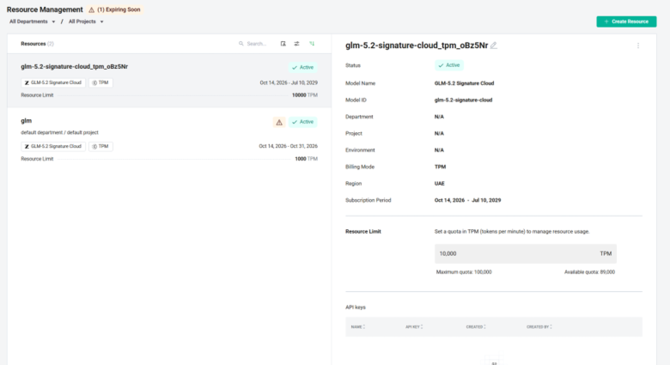This screenshot has width=670, height=365.
Task: Click the GLM-5.2 Signature Cloud tag on glm resource
Action: click(x=53, y=146)
